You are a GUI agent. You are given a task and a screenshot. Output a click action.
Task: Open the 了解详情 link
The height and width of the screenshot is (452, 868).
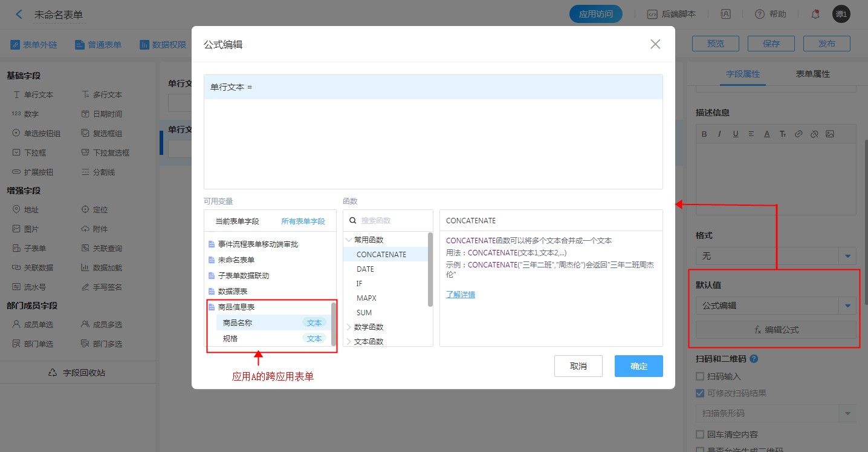(x=460, y=295)
